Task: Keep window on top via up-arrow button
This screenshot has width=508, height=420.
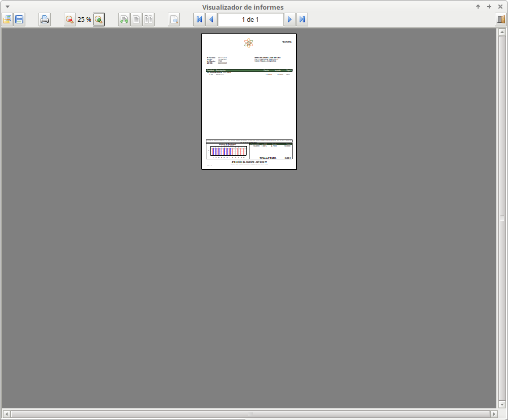Action: (478, 7)
